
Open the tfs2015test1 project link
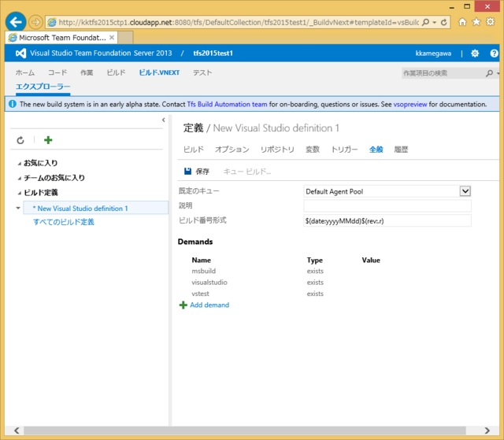pos(213,54)
